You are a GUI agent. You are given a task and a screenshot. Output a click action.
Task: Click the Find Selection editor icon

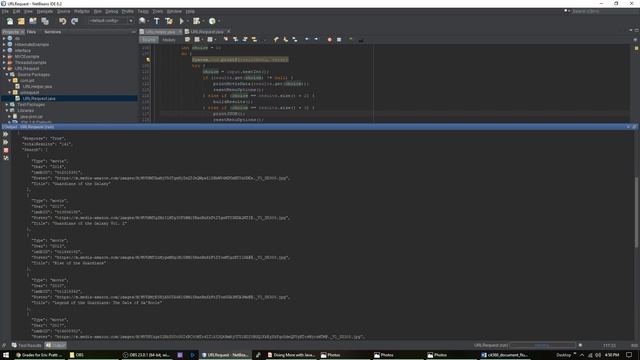[x=225, y=40]
